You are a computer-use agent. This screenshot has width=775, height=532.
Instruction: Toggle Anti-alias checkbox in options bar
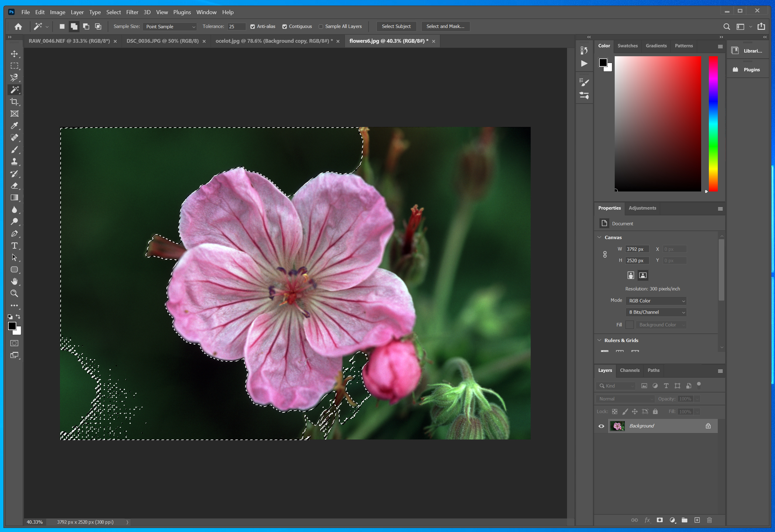point(253,26)
